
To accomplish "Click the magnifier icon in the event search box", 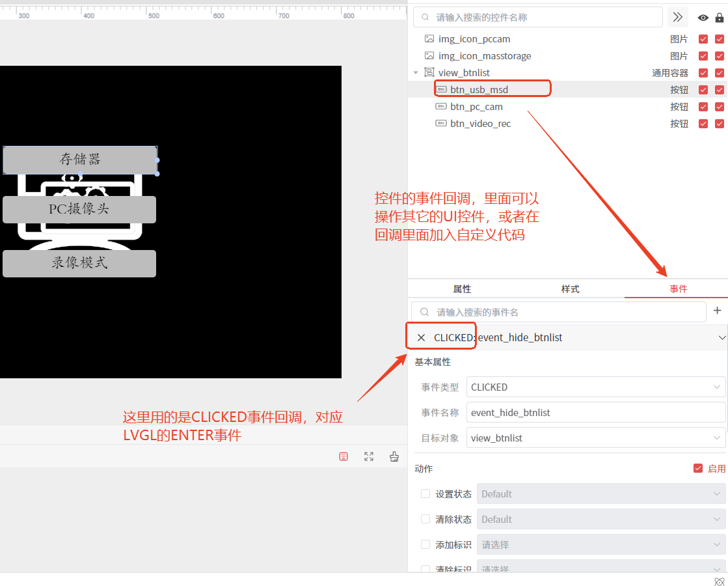I will point(424,312).
